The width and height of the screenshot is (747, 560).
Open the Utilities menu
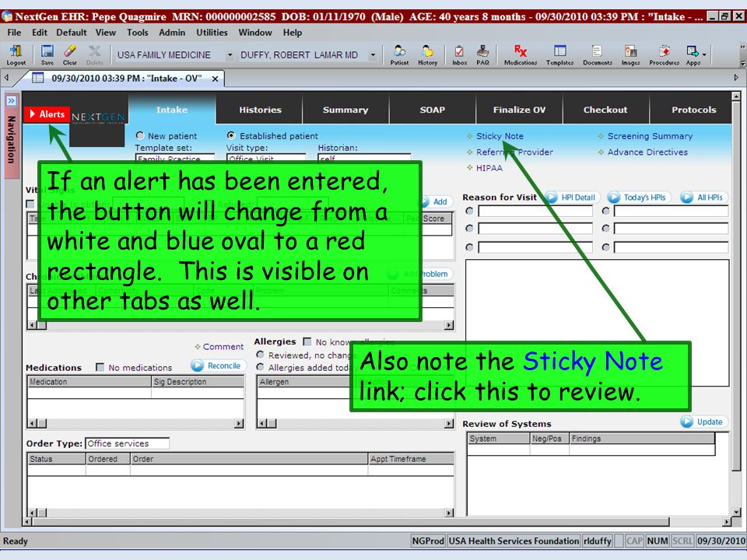click(212, 33)
